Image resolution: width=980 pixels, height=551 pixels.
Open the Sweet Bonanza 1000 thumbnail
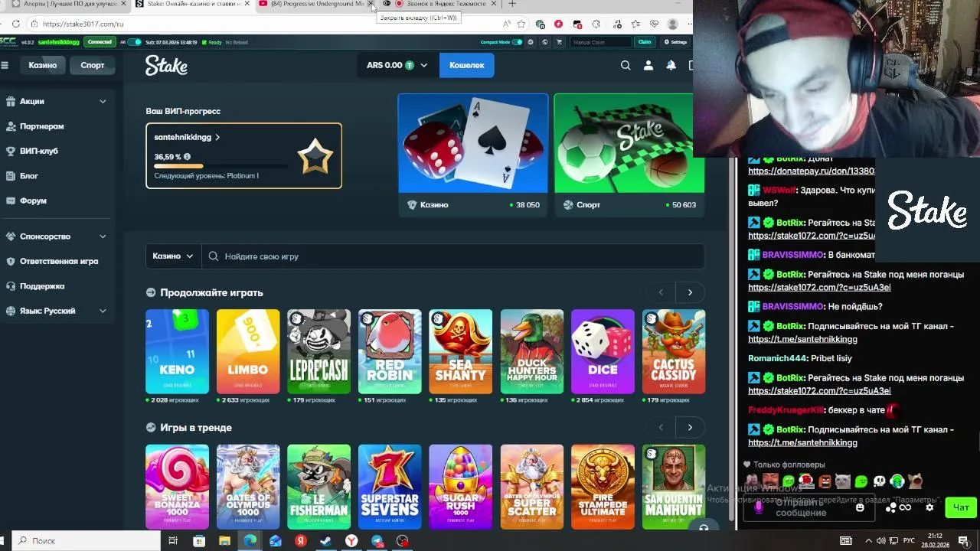pyautogui.click(x=177, y=487)
